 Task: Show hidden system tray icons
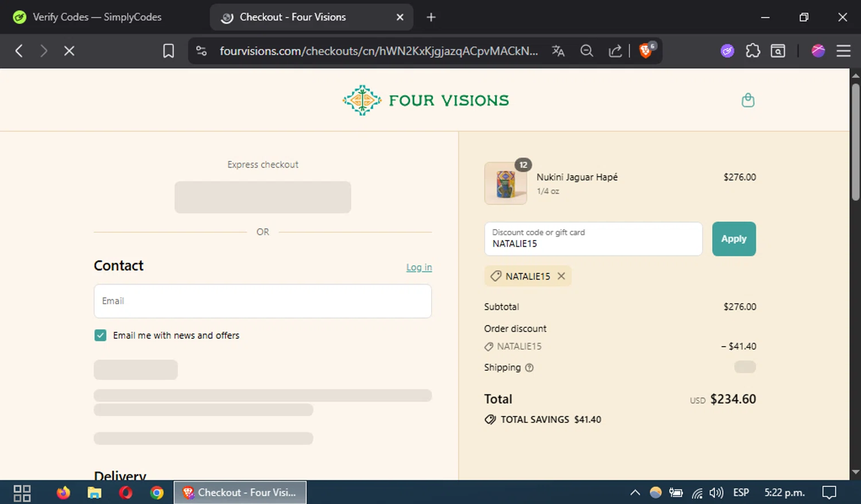pos(635,493)
